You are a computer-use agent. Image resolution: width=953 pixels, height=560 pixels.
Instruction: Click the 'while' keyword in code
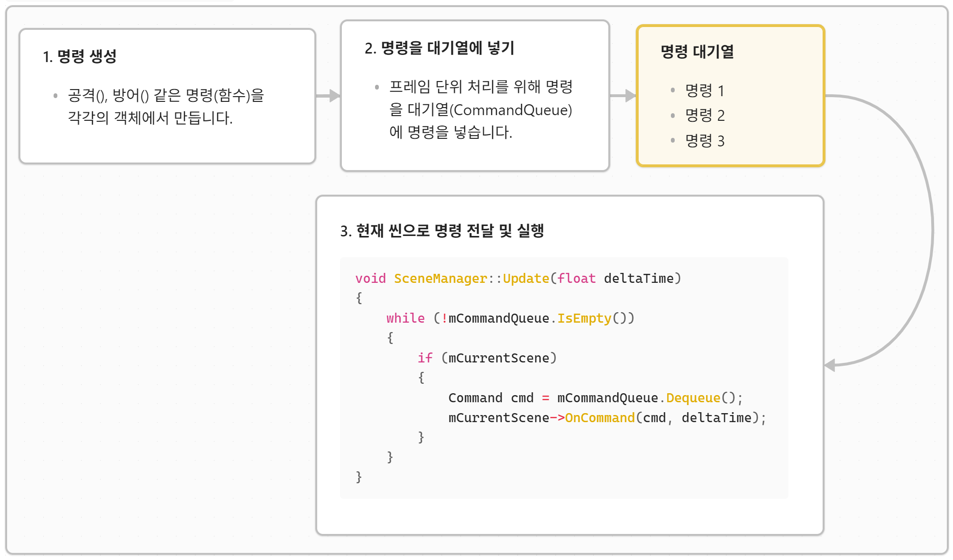pos(405,318)
